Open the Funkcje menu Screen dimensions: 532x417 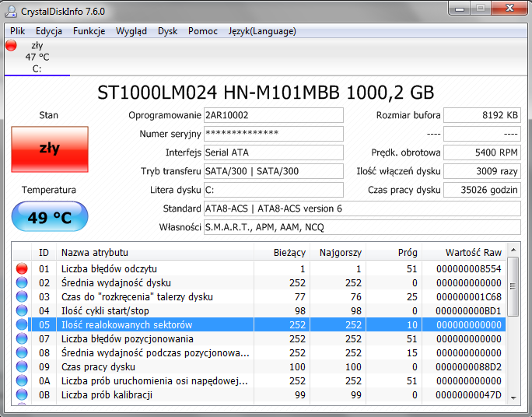click(x=89, y=31)
